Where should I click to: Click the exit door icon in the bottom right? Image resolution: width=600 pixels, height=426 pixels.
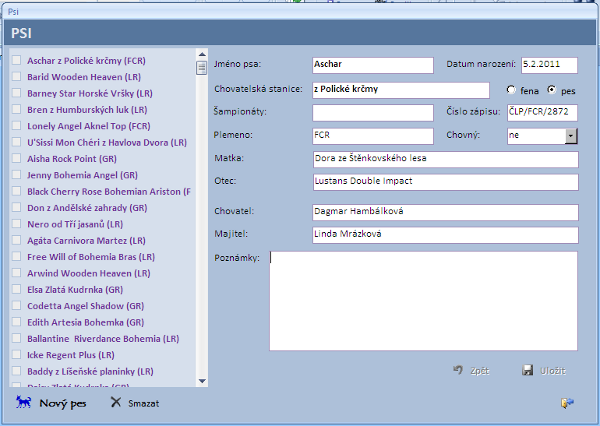pyautogui.click(x=567, y=403)
